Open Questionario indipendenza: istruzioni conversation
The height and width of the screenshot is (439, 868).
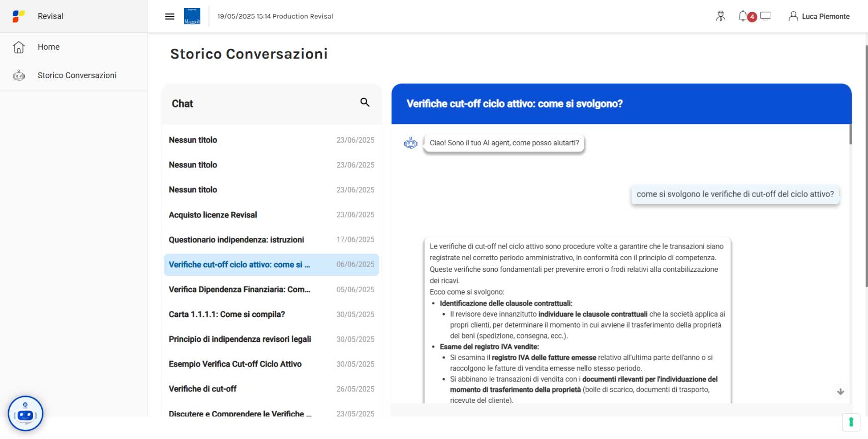(x=272, y=240)
